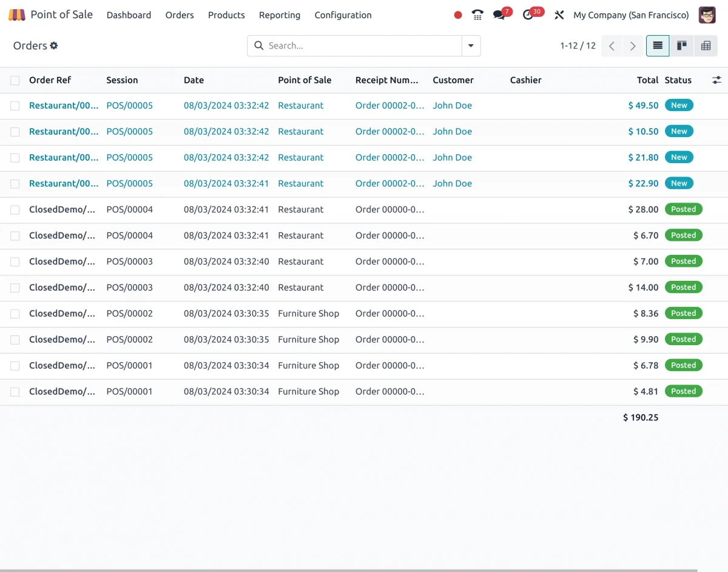728x572 pixels.
Task: Enable the select-all orders checkbox
Action: 15,79
